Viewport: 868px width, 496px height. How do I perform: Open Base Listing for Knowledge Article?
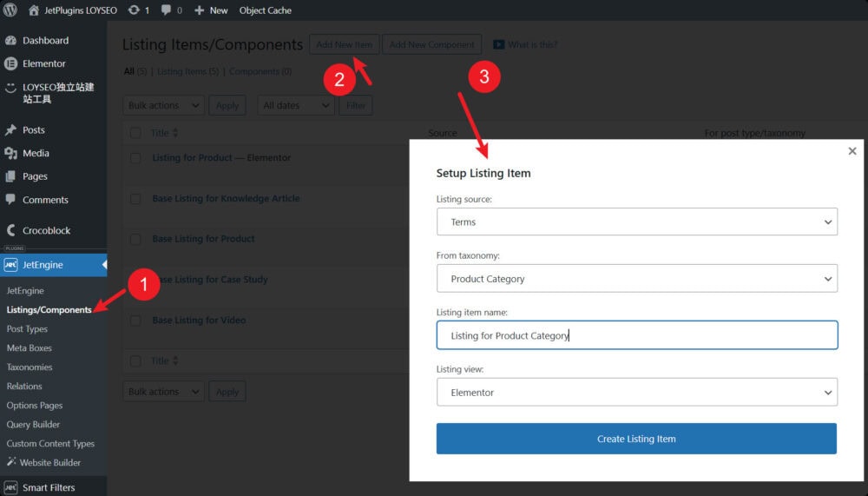(x=226, y=198)
